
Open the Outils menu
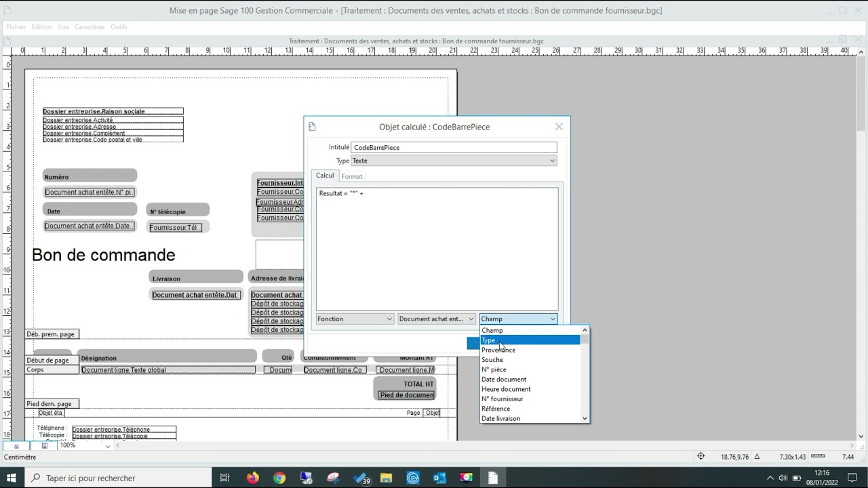(x=119, y=27)
